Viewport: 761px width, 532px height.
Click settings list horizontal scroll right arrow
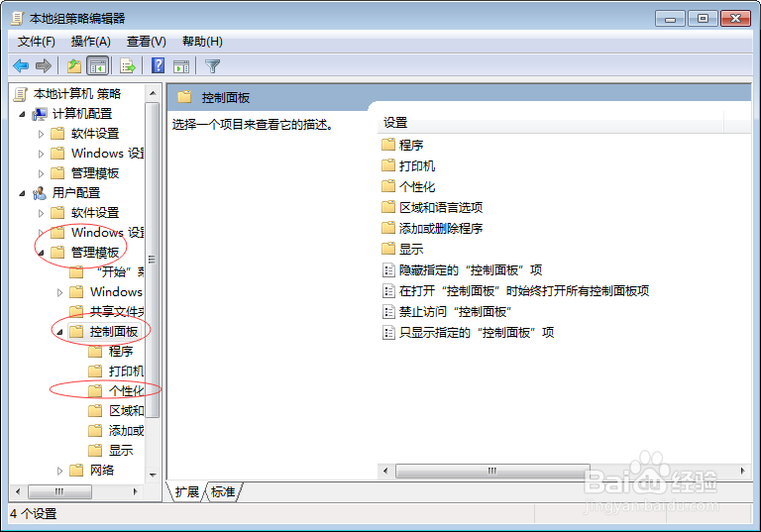[742, 471]
